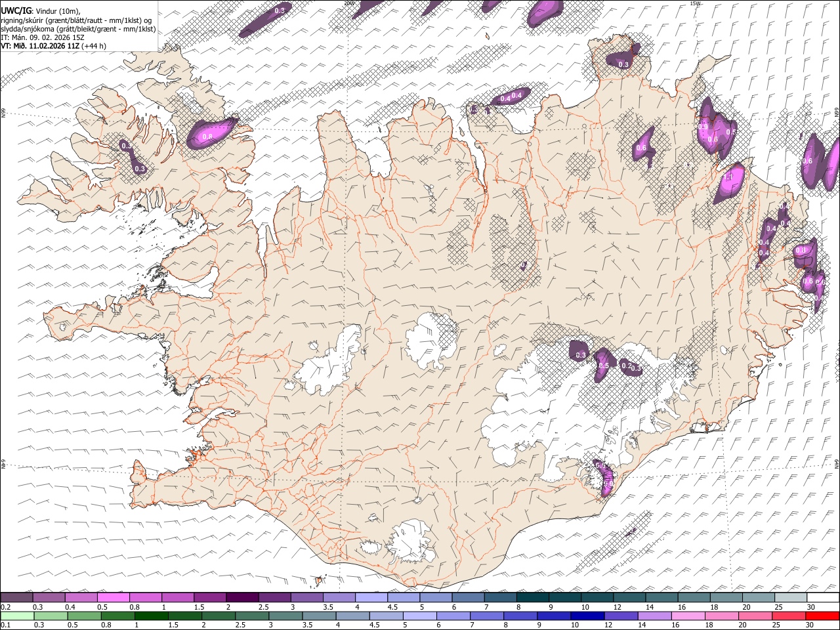Pick the bright pink 0.5 swatch in upper legend row
Image resolution: width=840 pixels, height=630 pixels.
(113, 597)
